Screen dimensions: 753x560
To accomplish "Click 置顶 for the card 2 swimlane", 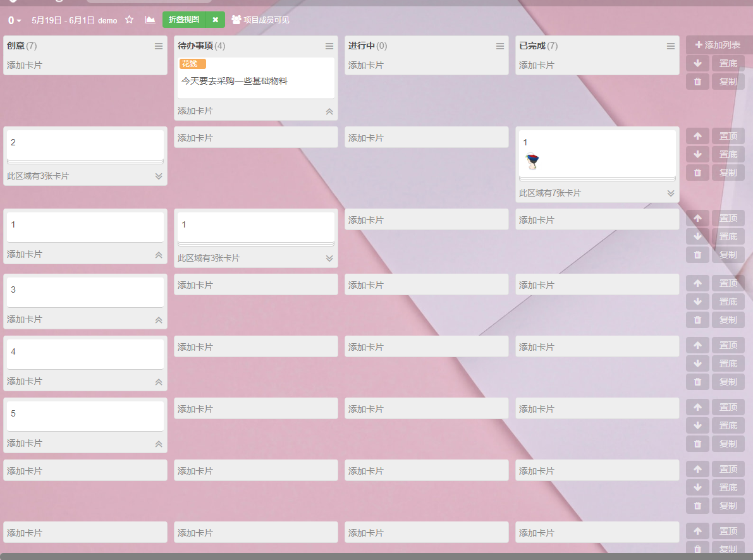I will point(728,136).
